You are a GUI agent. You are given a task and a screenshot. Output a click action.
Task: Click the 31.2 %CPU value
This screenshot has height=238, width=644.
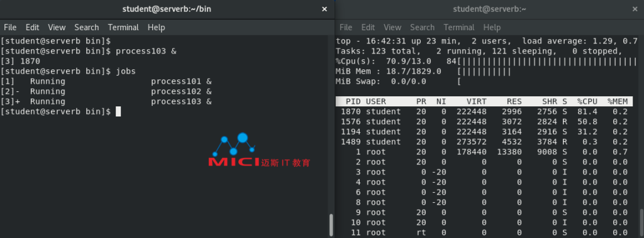click(x=587, y=132)
